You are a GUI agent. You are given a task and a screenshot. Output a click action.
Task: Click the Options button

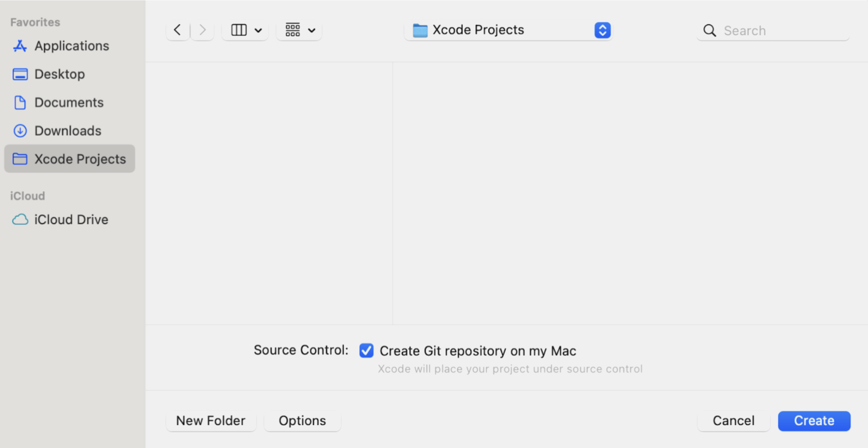pyautogui.click(x=302, y=421)
